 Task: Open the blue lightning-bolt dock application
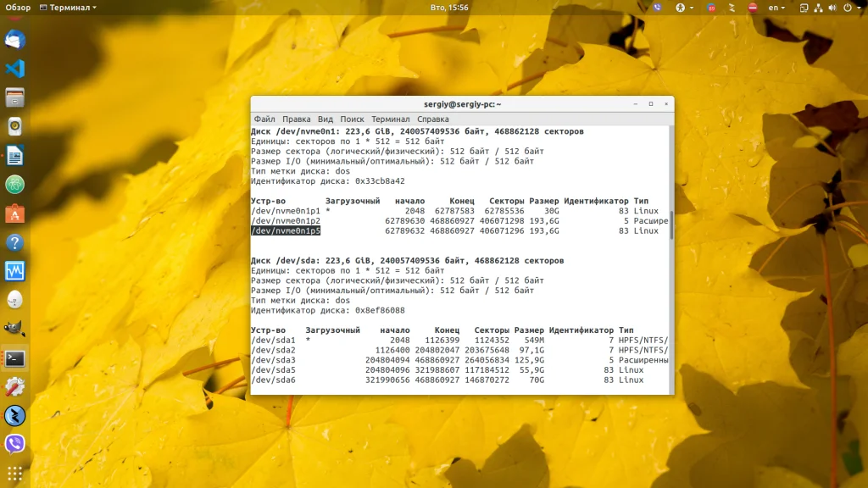point(15,415)
